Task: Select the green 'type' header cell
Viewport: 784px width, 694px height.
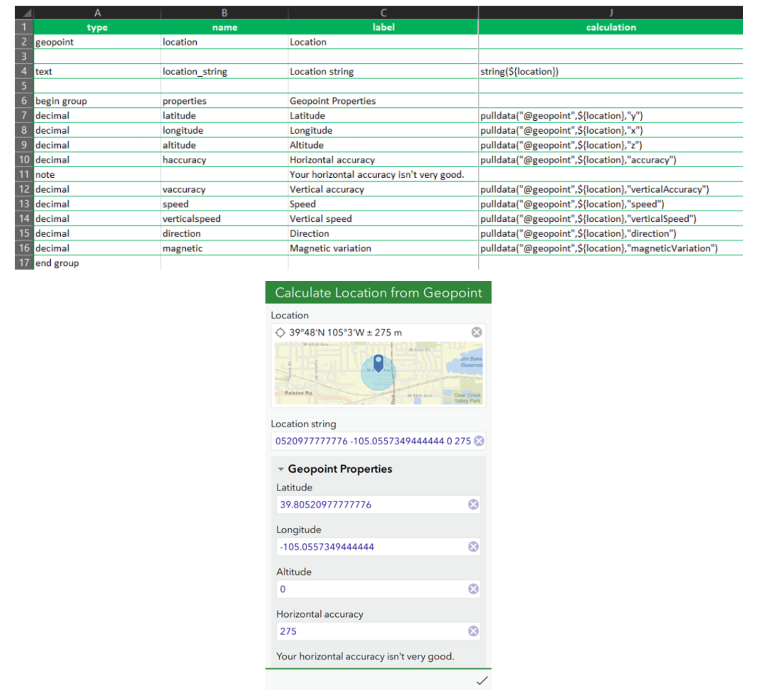Action: (x=97, y=27)
